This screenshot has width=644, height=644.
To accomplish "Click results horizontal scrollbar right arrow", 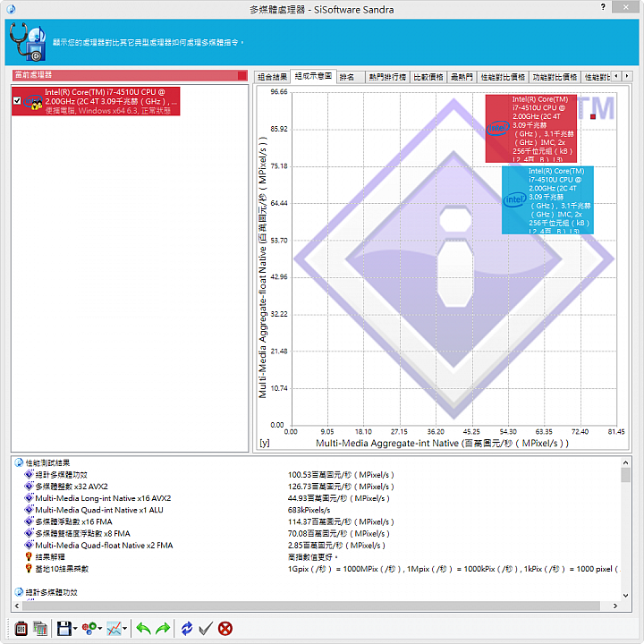I will [615, 606].
